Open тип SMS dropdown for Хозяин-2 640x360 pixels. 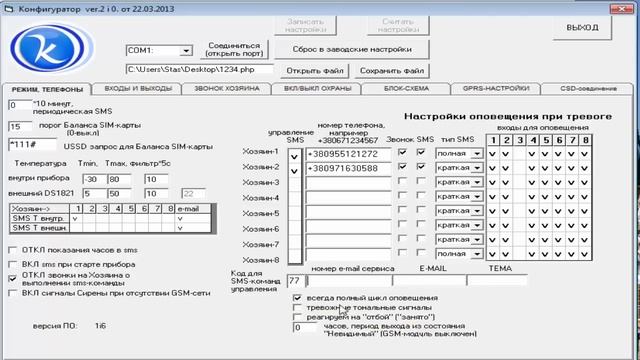[x=476, y=168]
